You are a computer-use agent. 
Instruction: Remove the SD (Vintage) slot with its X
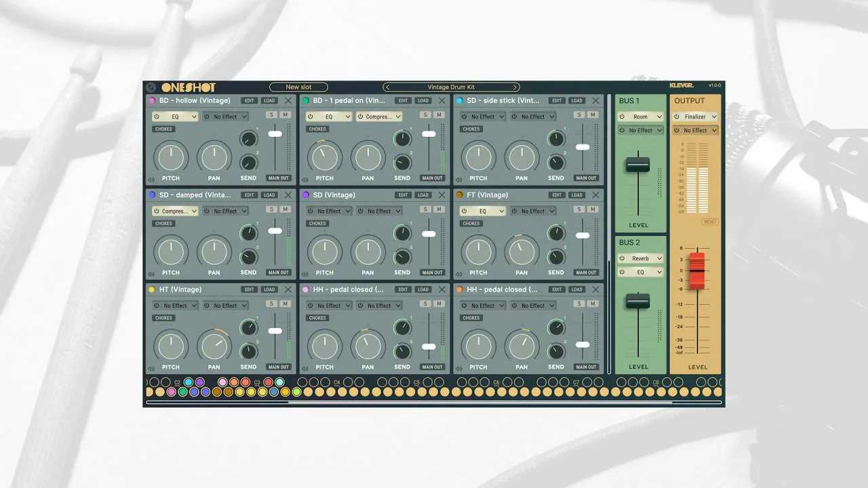coord(442,195)
